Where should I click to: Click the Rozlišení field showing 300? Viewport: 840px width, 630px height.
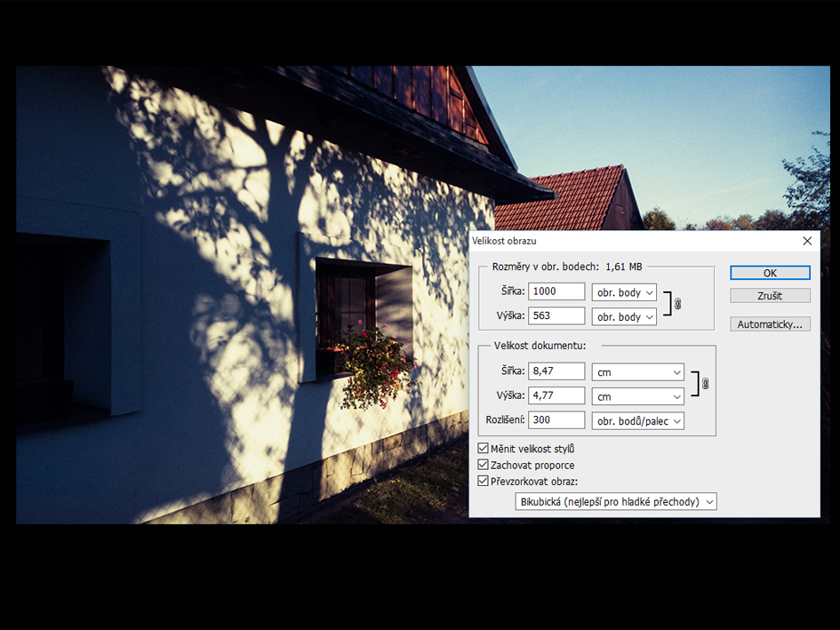coord(556,419)
